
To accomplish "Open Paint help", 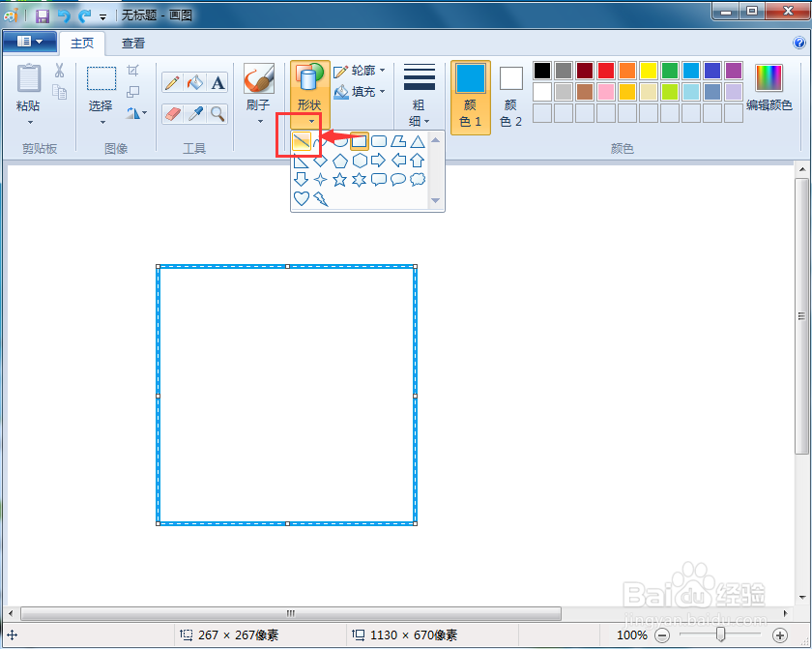I will coord(799,43).
